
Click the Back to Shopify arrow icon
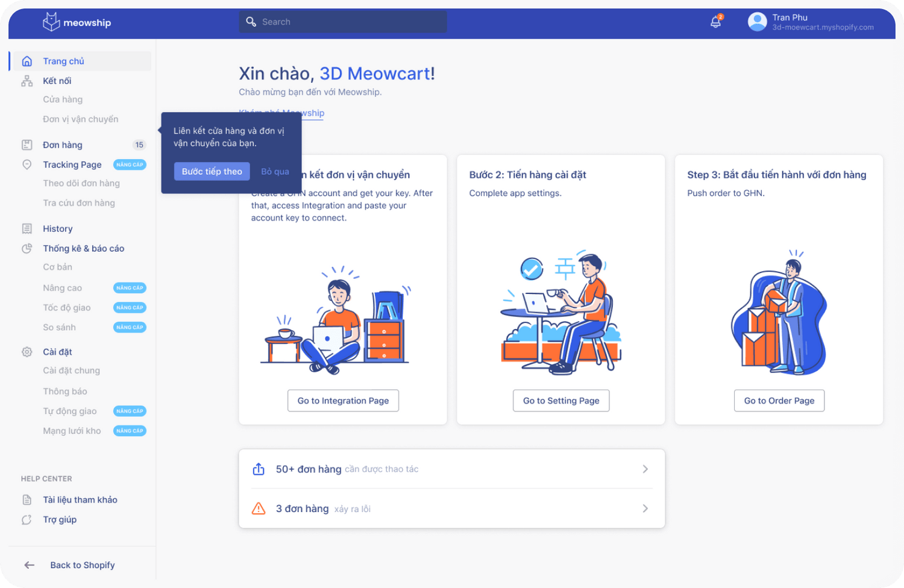tap(29, 565)
